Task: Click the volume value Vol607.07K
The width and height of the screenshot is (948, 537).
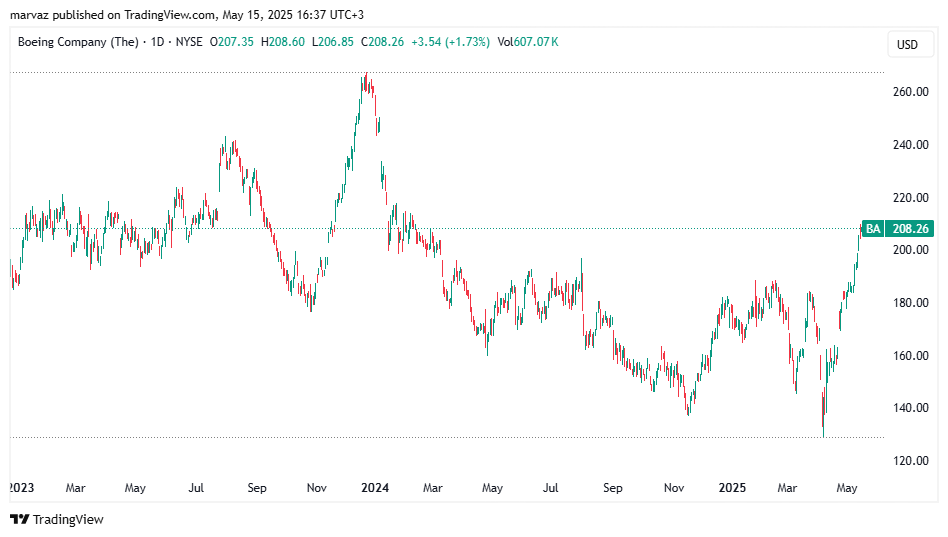Action: tap(528, 42)
